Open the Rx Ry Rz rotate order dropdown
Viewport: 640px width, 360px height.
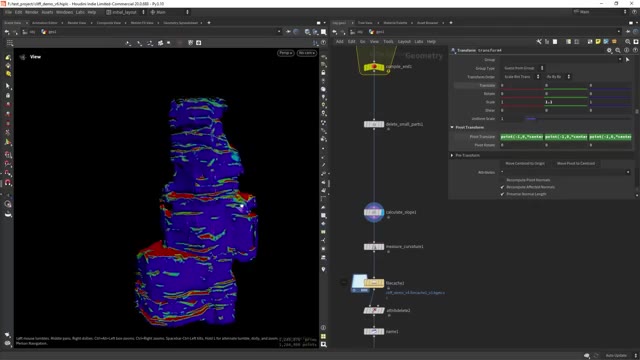point(558,77)
